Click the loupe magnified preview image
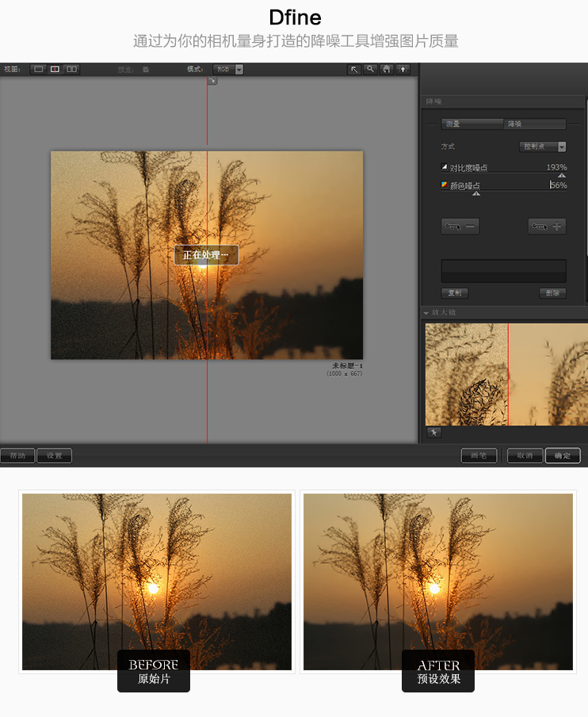 click(506, 375)
